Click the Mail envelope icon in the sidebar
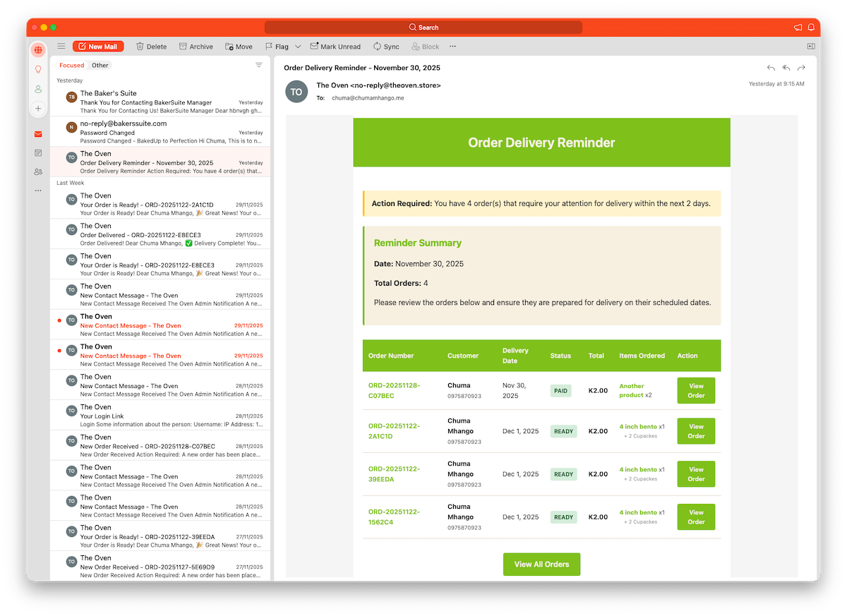The image size is (847, 616). (x=38, y=134)
